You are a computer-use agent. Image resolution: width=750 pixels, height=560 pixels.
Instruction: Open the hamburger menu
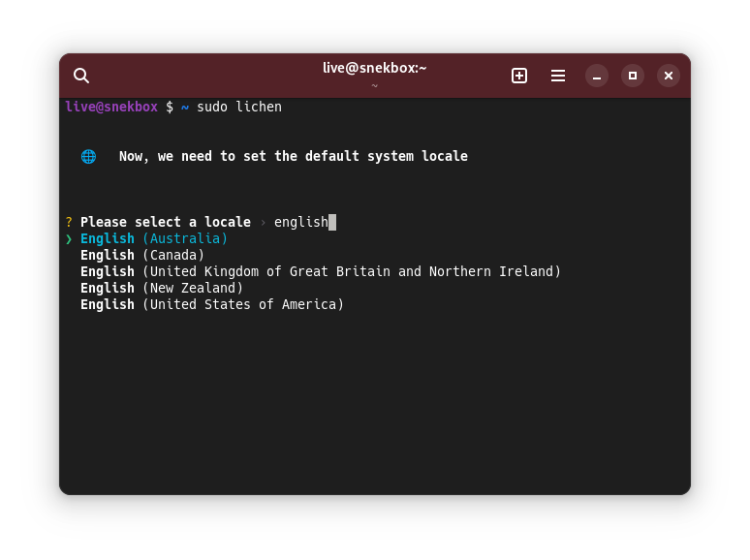558,76
